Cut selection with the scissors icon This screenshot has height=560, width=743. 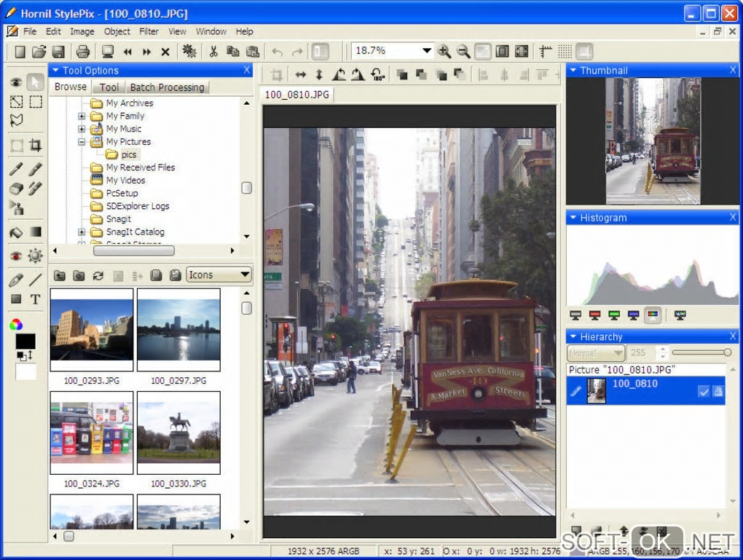click(213, 51)
